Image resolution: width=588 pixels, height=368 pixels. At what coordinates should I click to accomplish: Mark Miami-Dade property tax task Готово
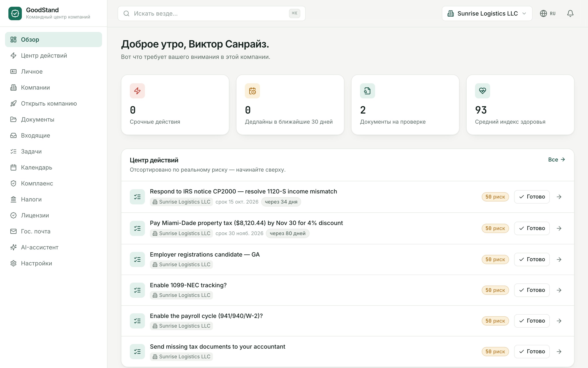point(532,228)
